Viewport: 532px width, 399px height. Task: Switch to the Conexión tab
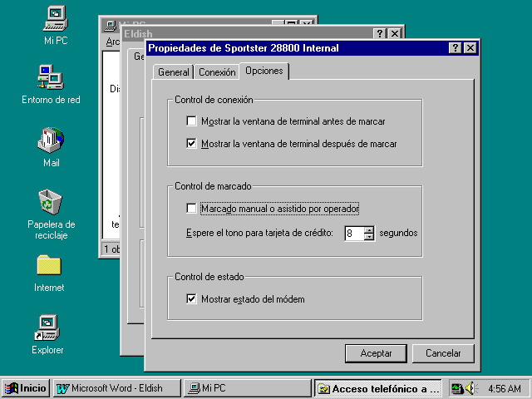click(217, 72)
